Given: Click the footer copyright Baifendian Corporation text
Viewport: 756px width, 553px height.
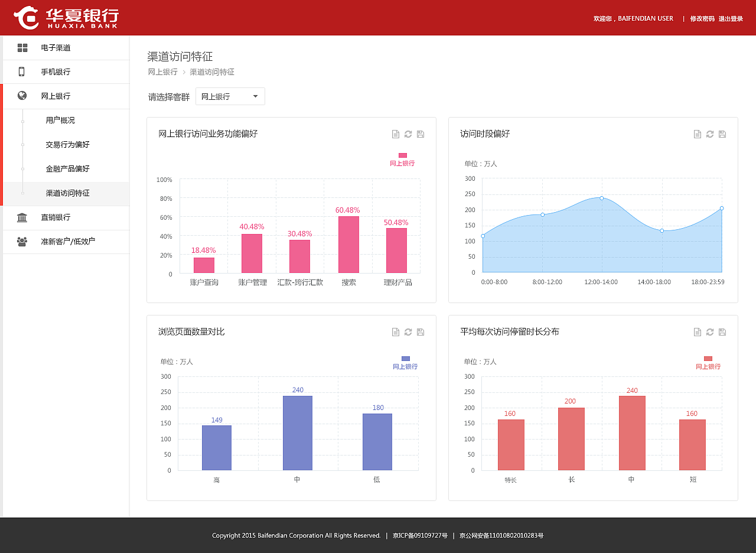Looking at the screenshot, I should click(x=296, y=536).
